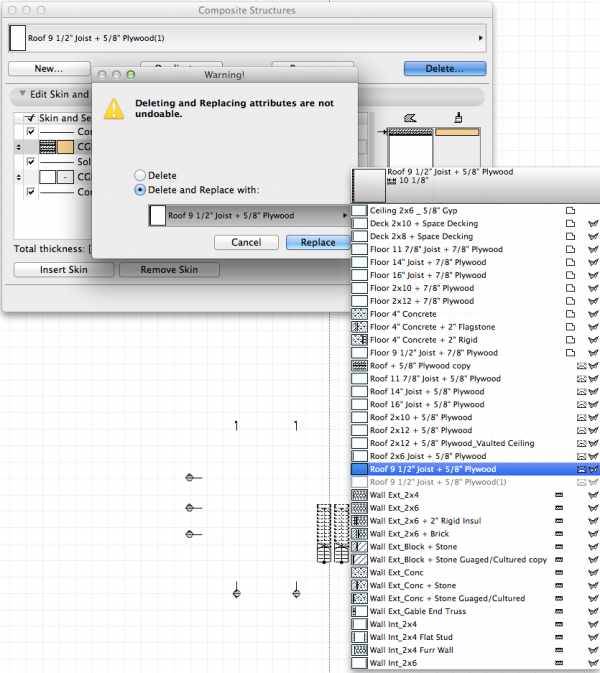Click fill preview icon for Floor 4" Concrete + 2" Flagstone
This screenshot has height=673, width=600.
tap(360, 327)
